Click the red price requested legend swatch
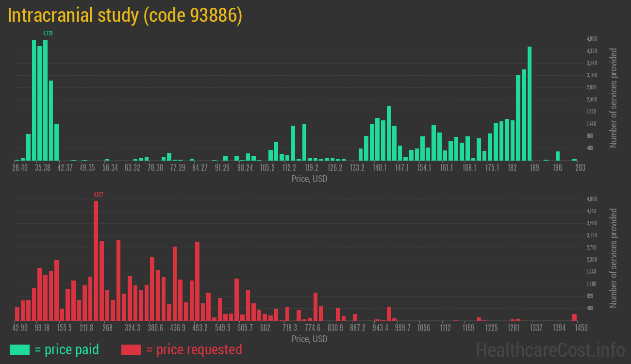Image resolution: width=631 pixels, height=364 pixels. pyautogui.click(x=131, y=349)
